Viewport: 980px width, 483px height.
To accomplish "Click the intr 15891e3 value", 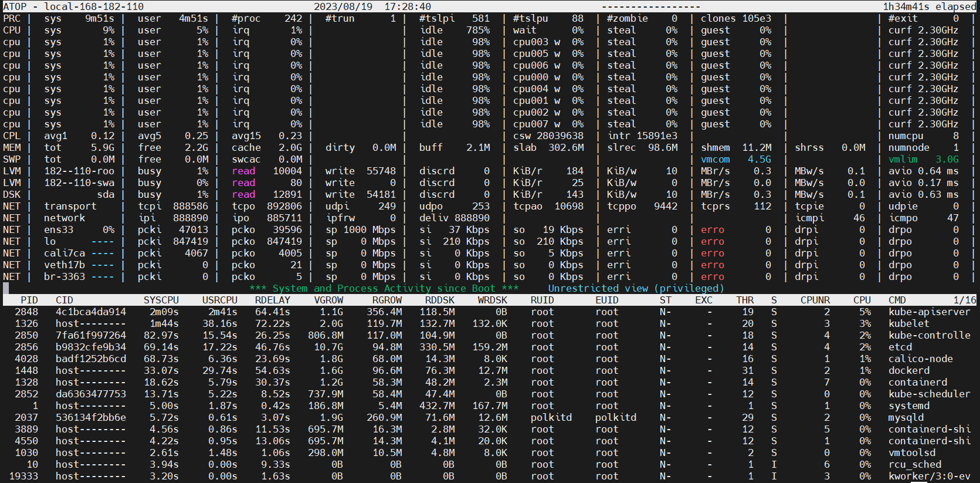I will 642,136.
